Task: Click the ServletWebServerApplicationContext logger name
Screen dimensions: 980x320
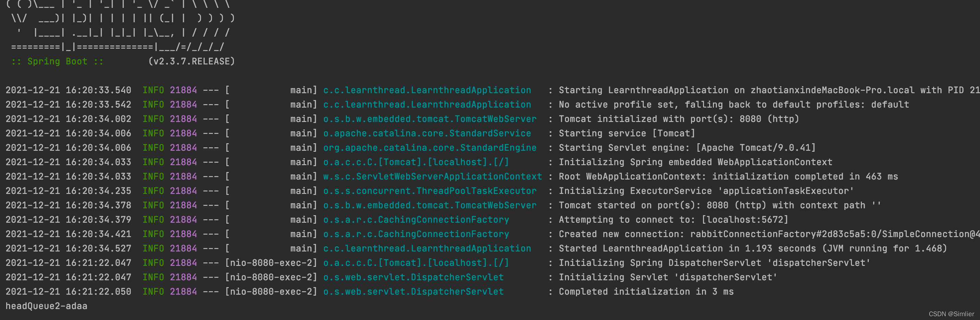Action: click(432, 176)
